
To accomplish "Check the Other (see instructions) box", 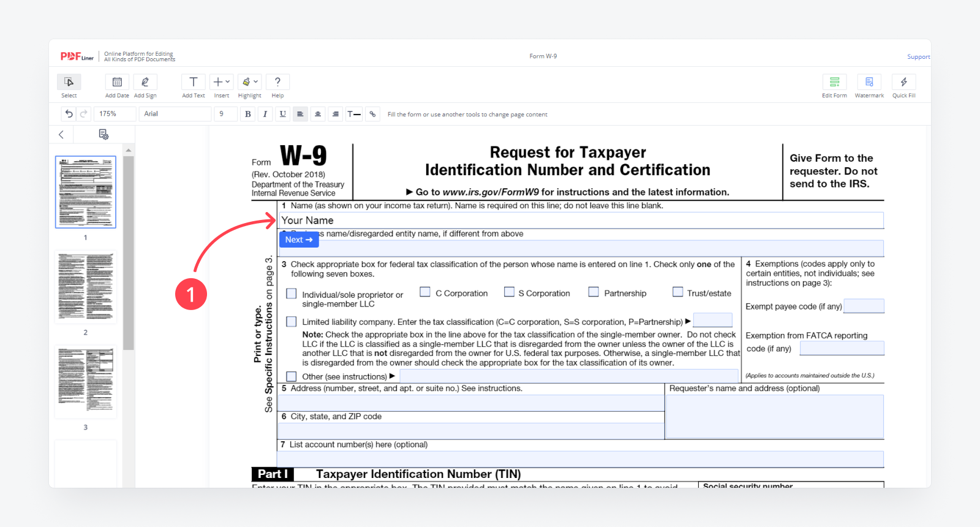I will pos(292,376).
